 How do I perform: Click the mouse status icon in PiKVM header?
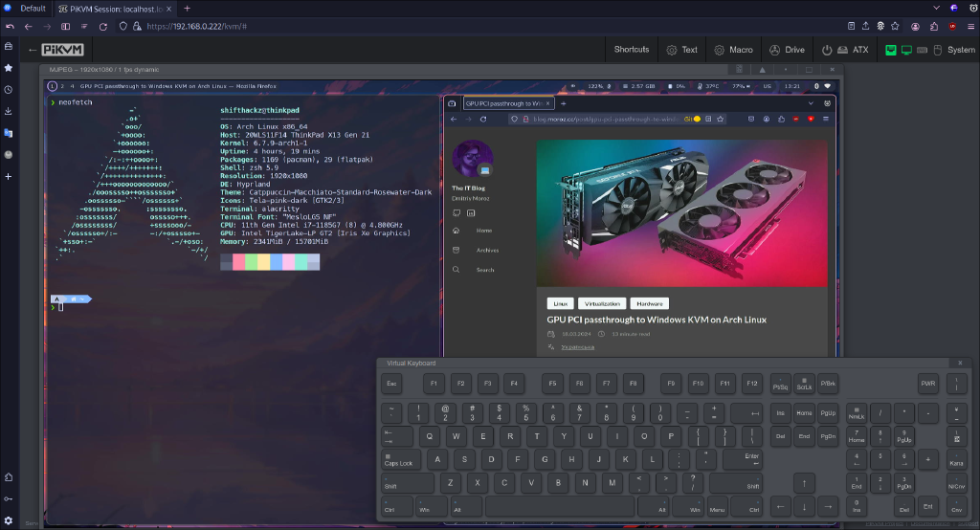938,50
